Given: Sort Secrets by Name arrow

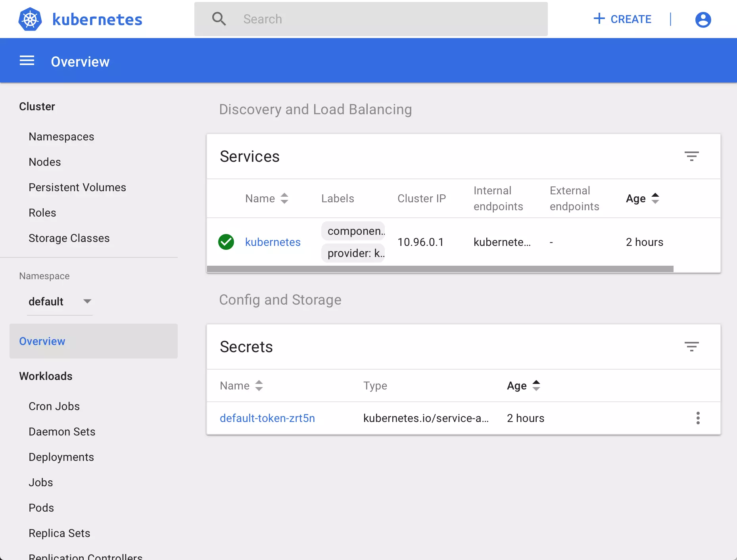Looking at the screenshot, I should tap(259, 385).
